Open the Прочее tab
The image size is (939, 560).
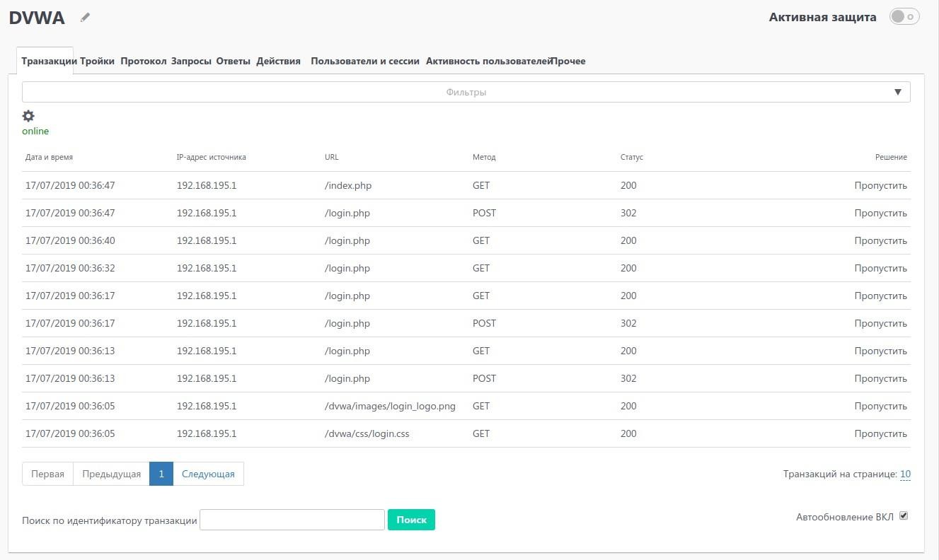pos(569,61)
